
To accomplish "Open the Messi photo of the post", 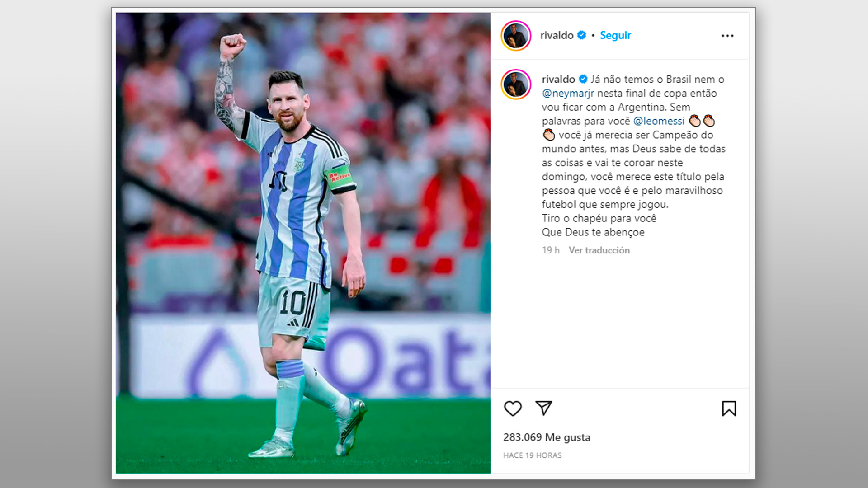I will pyautogui.click(x=303, y=243).
